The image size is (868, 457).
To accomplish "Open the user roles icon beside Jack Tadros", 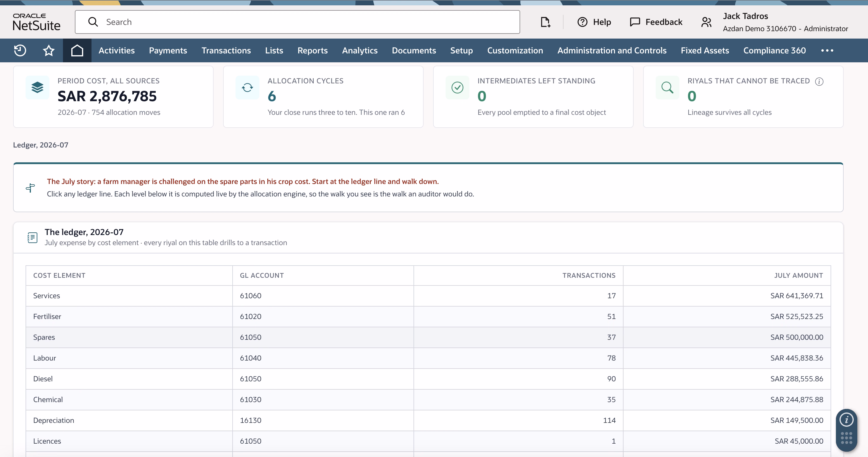I will point(706,22).
